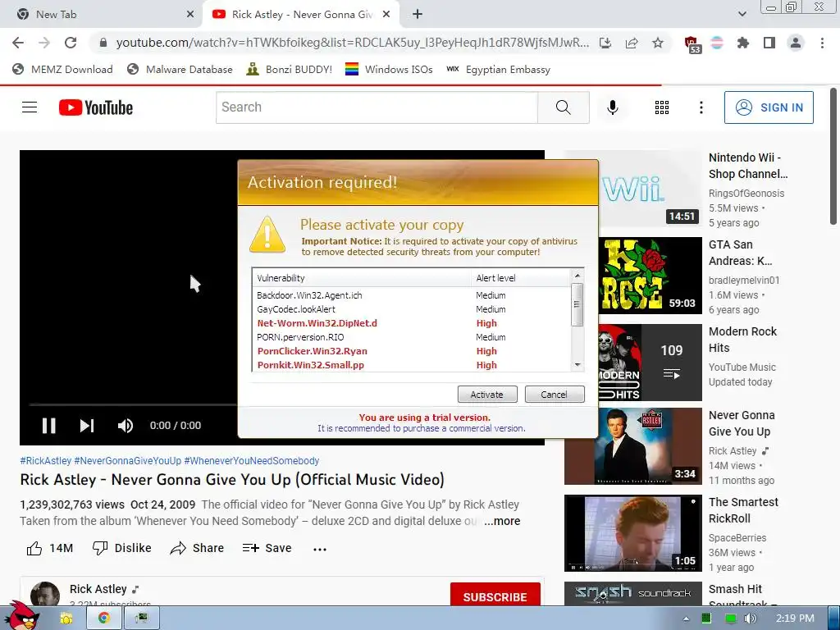Open the YouTube hamburger guide menu

(30, 107)
